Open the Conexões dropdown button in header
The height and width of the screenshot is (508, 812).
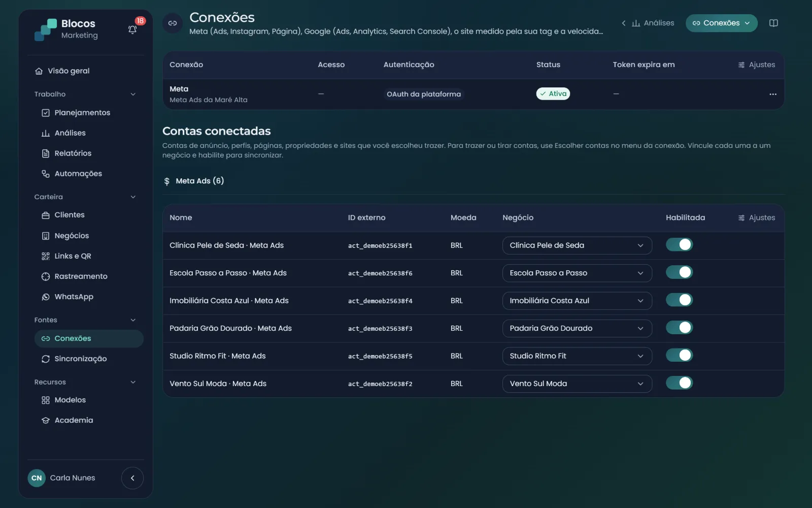[x=721, y=23]
